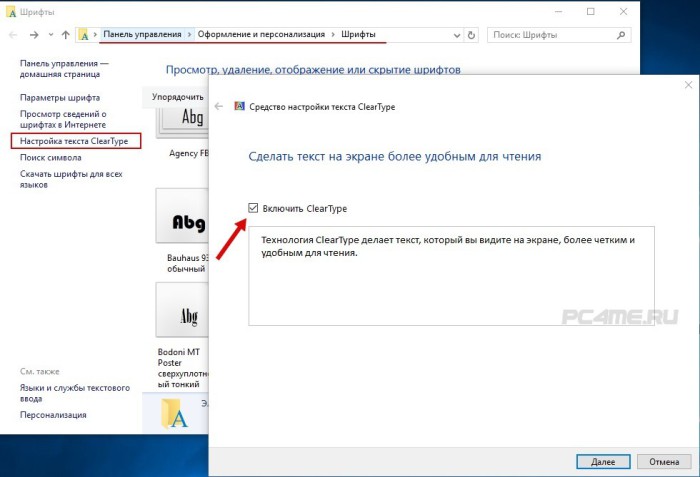
Task: Open the Настройка текста ClearType link
Action: 74,141
